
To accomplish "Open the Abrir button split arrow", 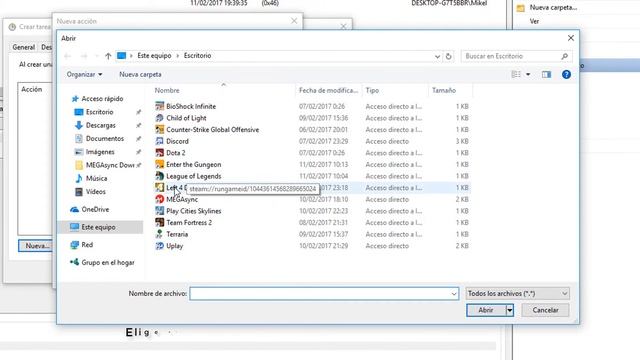I will tap(510, 310).
